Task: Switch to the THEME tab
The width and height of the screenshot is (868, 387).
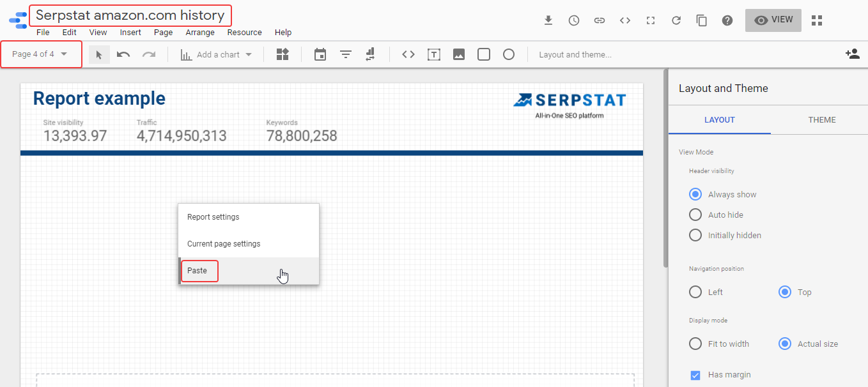Action: [822, 119]
